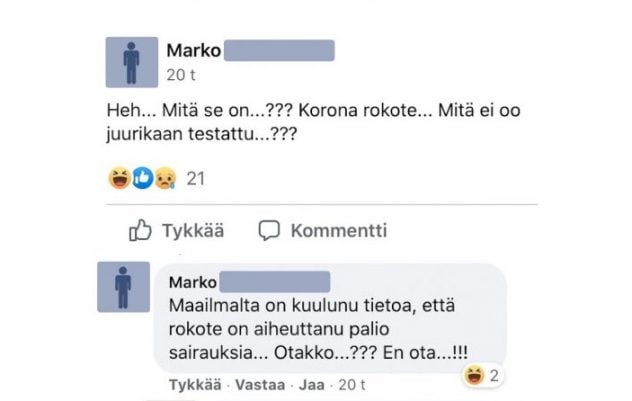The image size is (632, 401).
Task: Click the Tykkää button label under post
Action: (x=193, y=231)
